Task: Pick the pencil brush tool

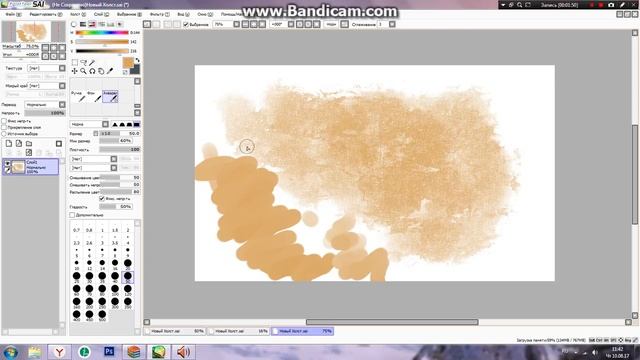Action: pyautogui.click(x=78, y=96)
